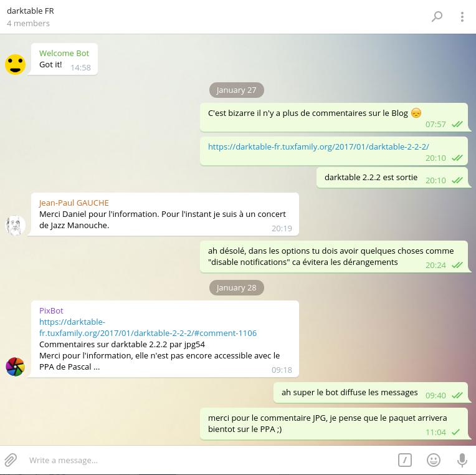476x475 pixels.
Task: Open PixBot's comment-1106 link
Action: [x=148, y=327]
